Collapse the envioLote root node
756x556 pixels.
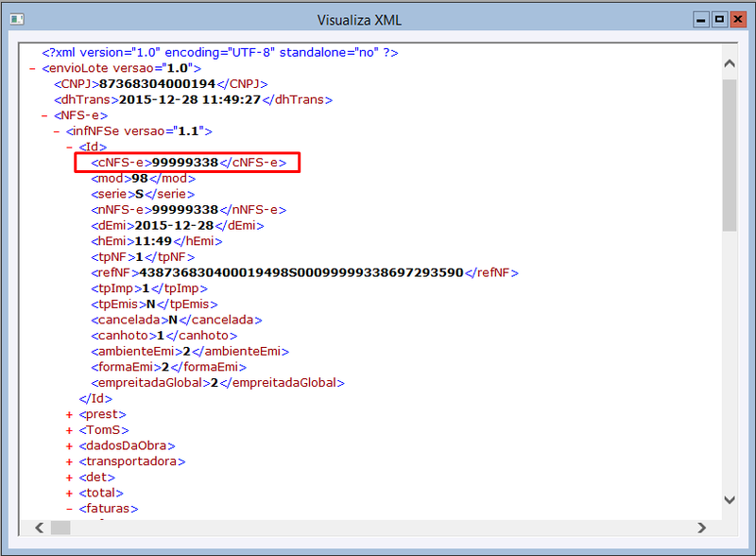[x=32, y=68]
